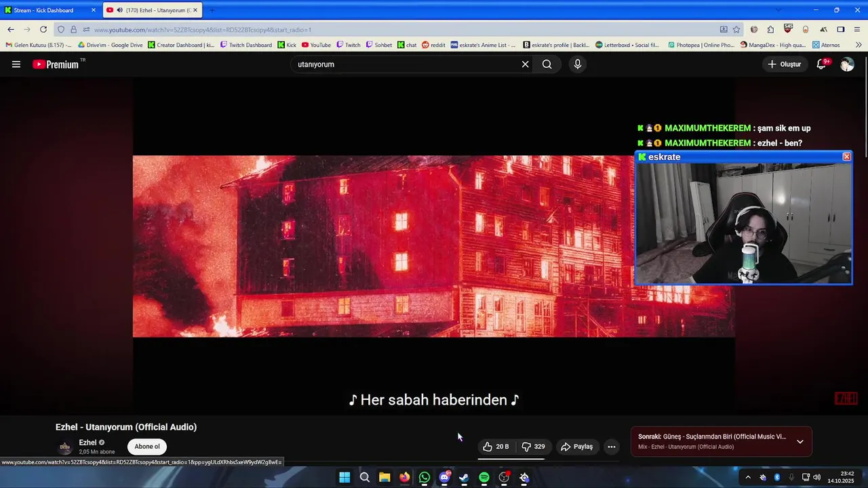Close the eskrate webcam overlay

tap(846, 157)
